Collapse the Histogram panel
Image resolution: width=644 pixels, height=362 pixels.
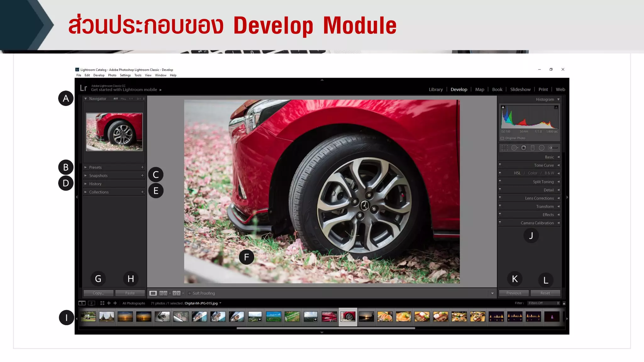(558, 99)
